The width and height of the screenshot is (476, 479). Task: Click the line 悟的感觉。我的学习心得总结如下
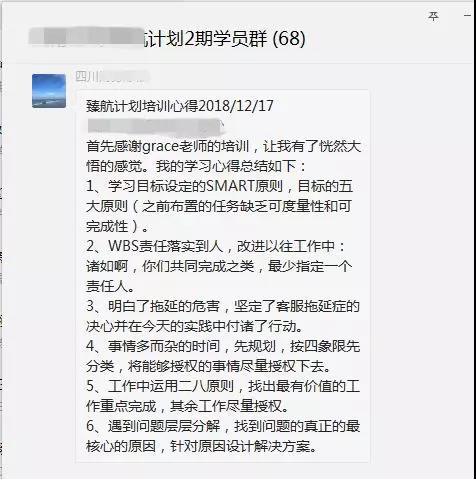196,166
